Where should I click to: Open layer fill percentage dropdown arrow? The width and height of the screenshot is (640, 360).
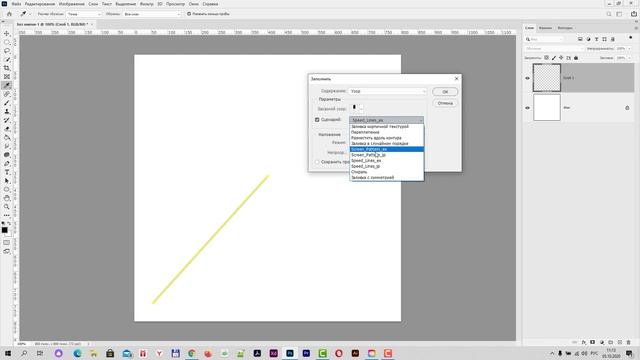[629, 58]
